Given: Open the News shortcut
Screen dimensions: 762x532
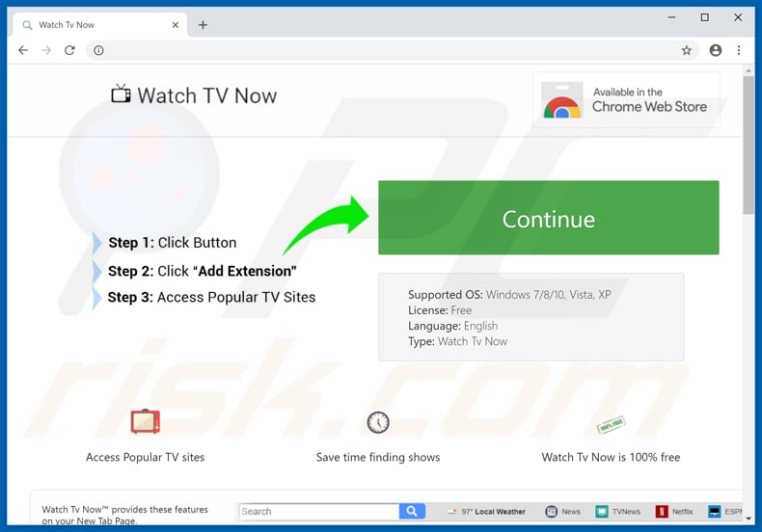Looking at the screenshot, I should [562, 512].
